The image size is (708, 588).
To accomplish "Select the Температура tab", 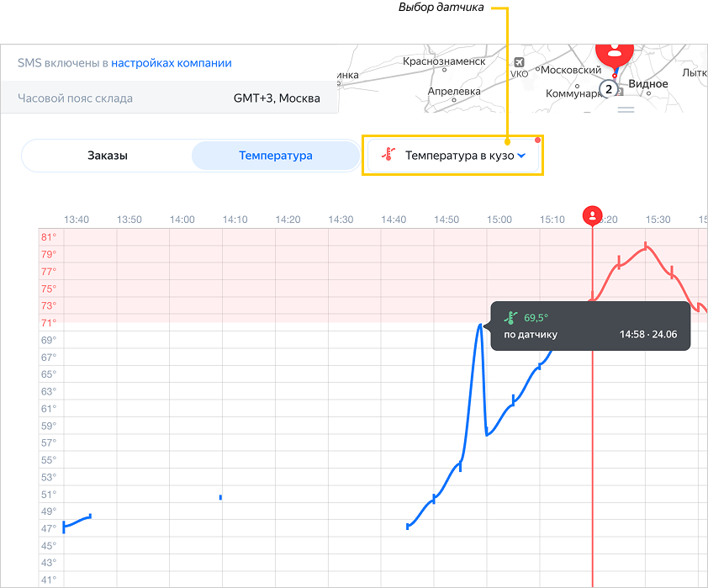I will (x=275, y=156).
